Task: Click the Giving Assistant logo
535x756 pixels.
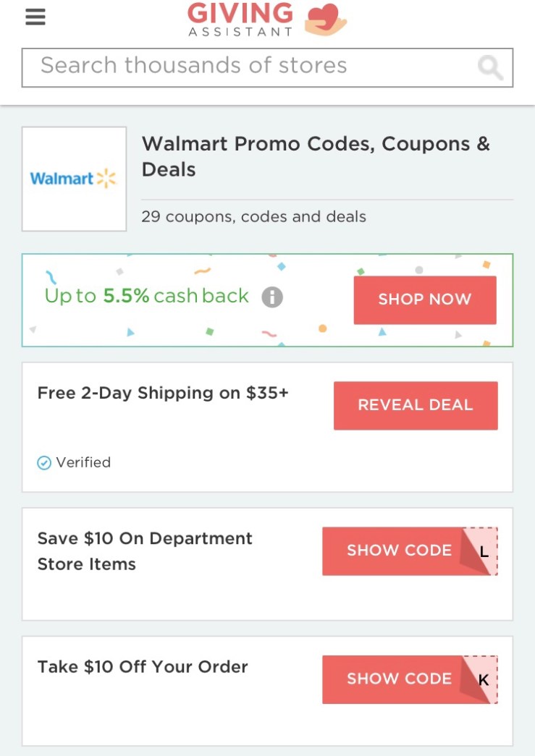Action: tap(267, 20)
